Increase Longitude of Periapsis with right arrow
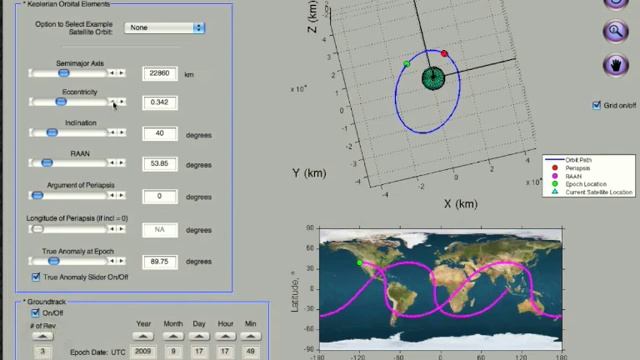640x360 pixels. (121, 229)
